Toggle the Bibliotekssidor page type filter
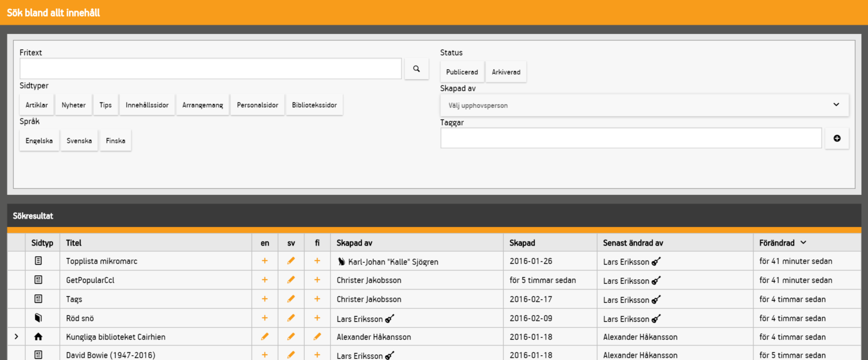Image resolution: width=868 pixels, height=360 pixels. pos(314,105)
